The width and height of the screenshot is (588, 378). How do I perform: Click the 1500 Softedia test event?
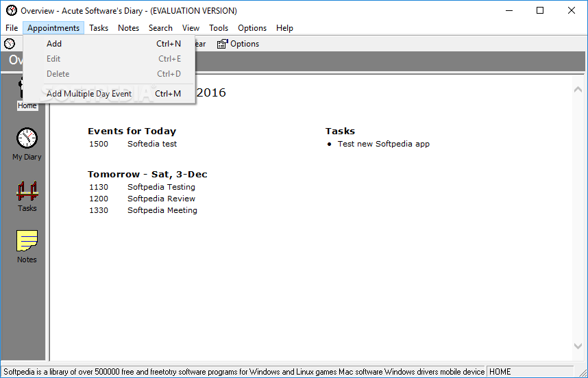[x=133, y=144]
